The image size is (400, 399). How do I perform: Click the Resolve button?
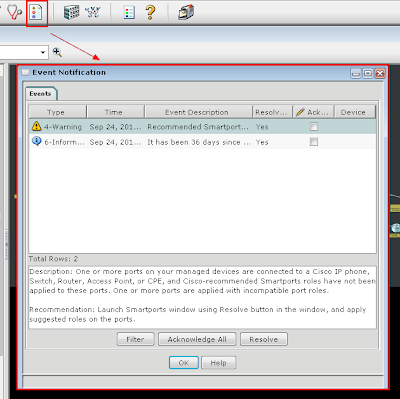coord(264,339)
